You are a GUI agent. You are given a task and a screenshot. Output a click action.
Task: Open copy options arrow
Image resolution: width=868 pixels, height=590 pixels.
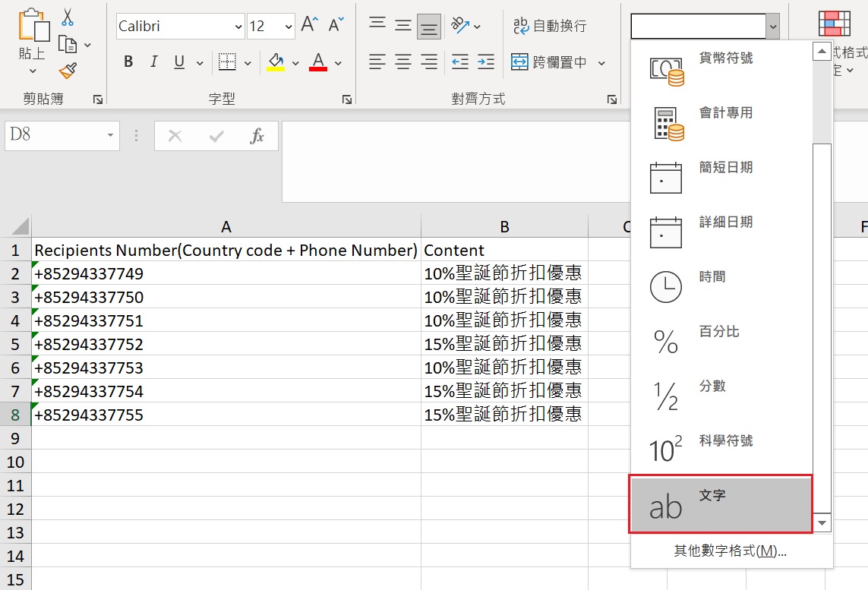pyautogui.click(x=87, y=45)
